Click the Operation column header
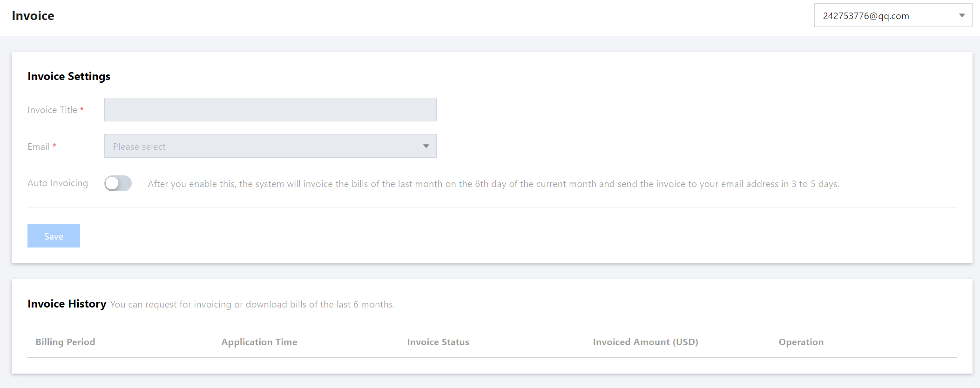The height and width of the screenshot is (388, 980). (801, 342)
